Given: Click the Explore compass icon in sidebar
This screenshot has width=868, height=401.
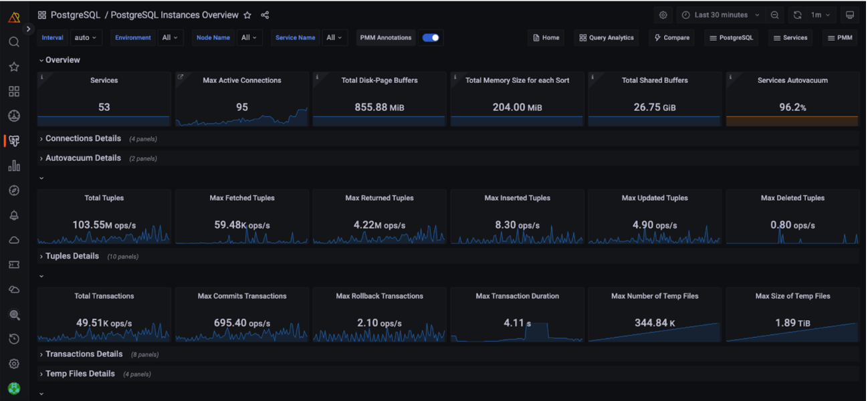Looking at the screenshot, I should point(14,190).
